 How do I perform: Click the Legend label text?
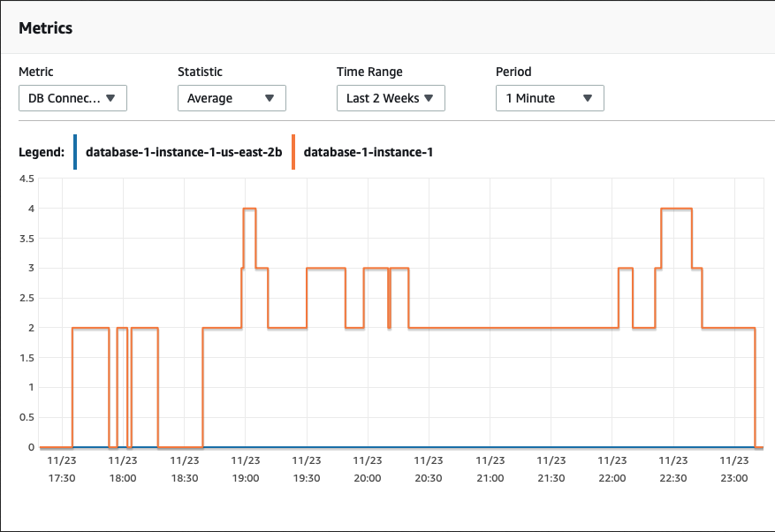pyautogui.click(x=42, y=152)
